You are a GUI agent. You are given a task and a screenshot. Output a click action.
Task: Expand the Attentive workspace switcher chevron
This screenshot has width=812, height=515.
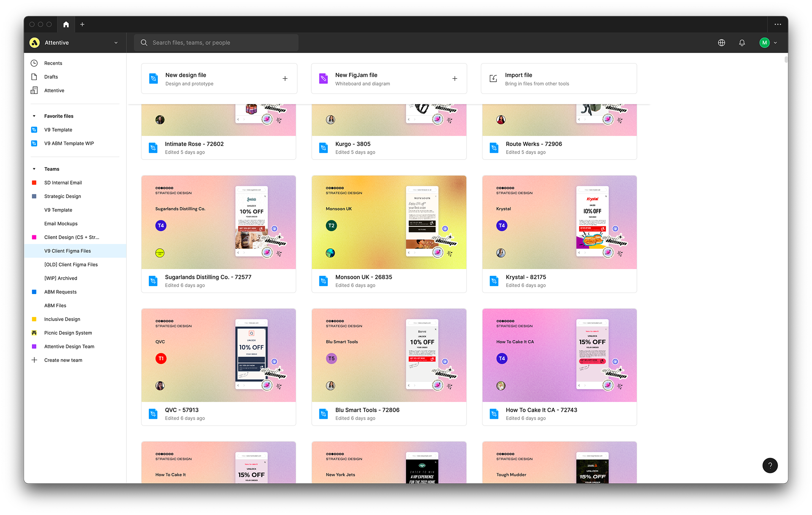coord(116,43)
